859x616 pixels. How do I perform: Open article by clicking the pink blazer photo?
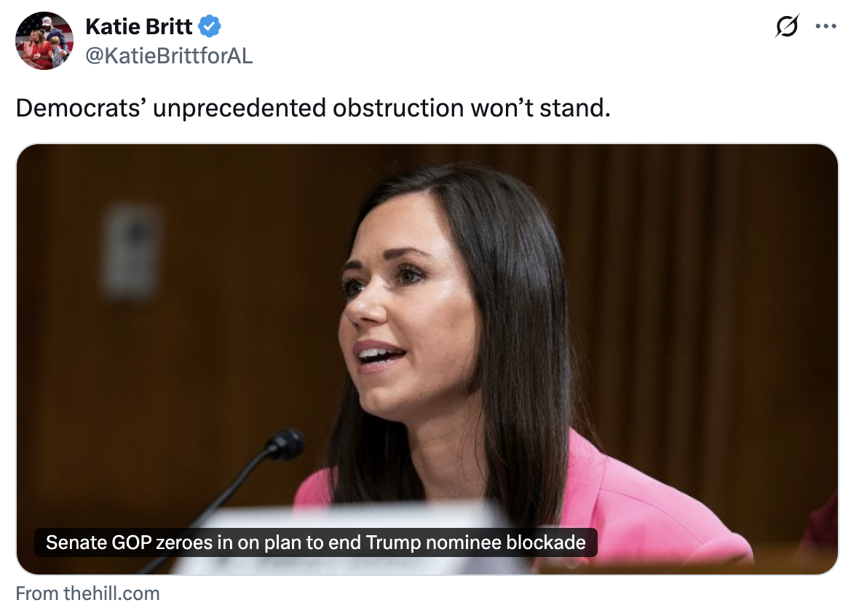[x=427, y=359]
